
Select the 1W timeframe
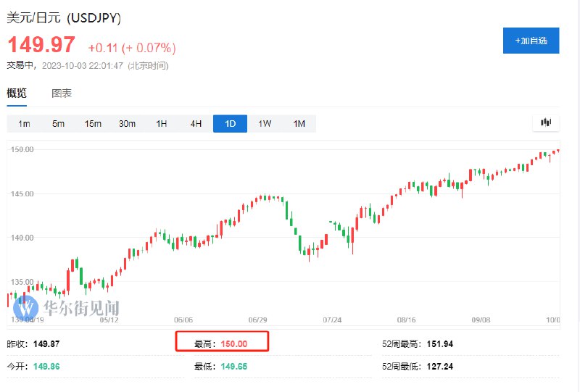[x=265, y=123]
